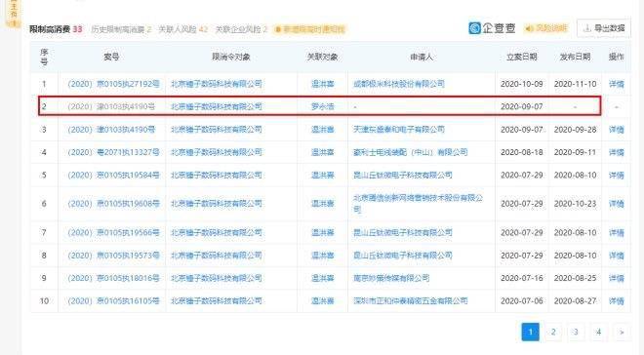Open the orange 风险说明 speaker icon
Image resolution: width=644 pixels, height=355 pixels.
(529, 28)
